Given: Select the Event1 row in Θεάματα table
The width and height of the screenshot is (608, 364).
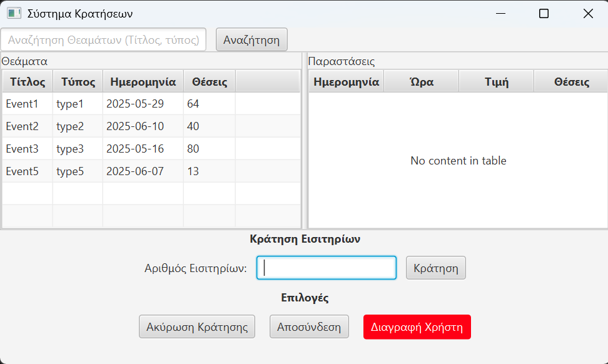Looking at the screenshot, I should [x=94, y=103].
